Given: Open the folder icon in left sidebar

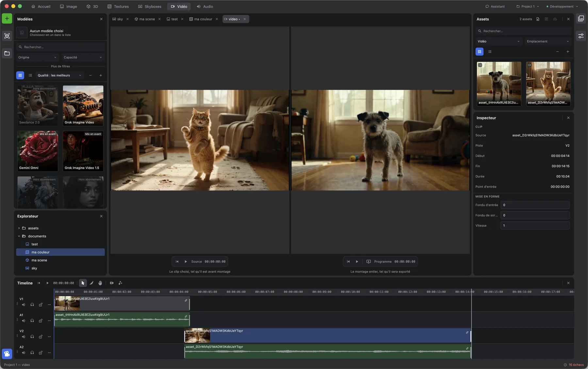Looking at the screenshot, I should [7, 53].
